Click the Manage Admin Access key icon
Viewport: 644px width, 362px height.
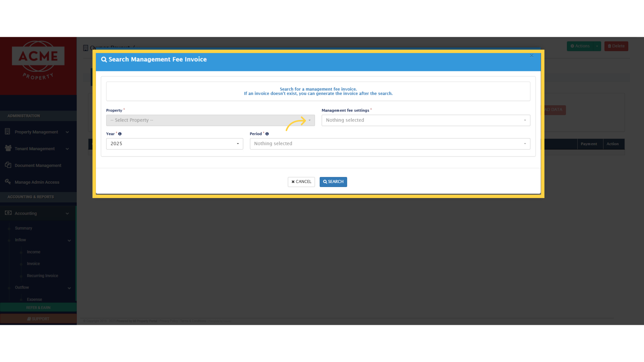8,182
